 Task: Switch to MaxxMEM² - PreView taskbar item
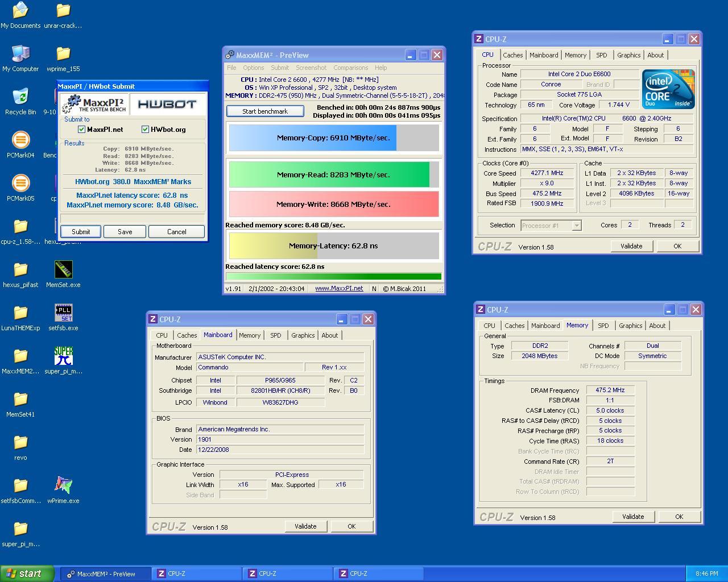(106, 574)
